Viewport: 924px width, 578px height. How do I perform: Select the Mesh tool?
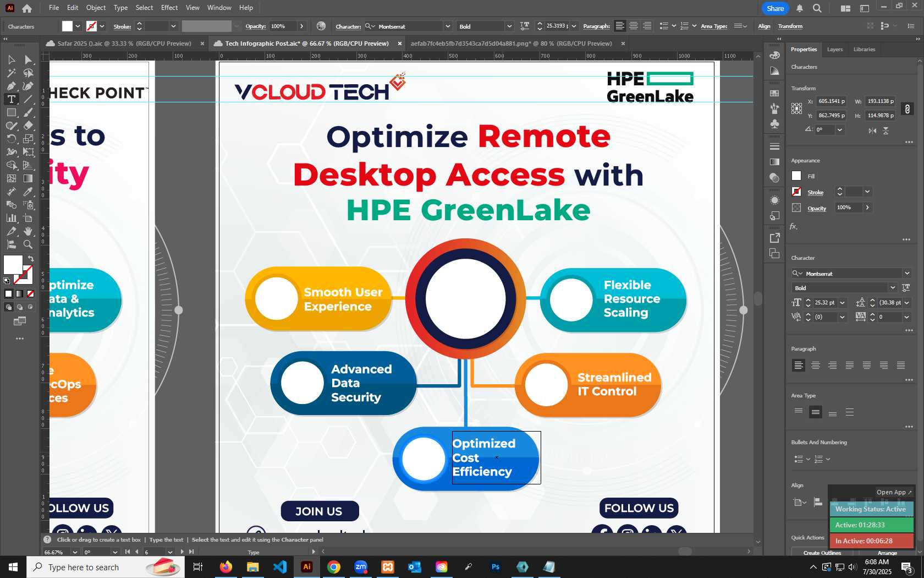[x=11, y=178]
